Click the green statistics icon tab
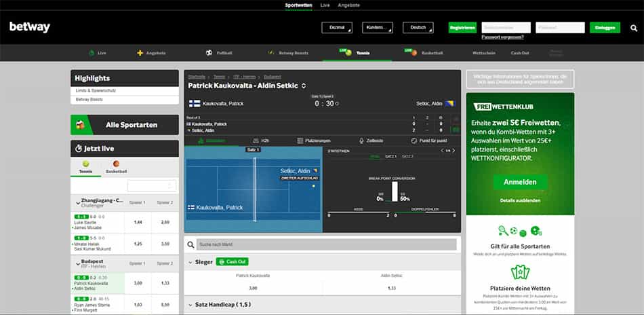 coord(201,141)
